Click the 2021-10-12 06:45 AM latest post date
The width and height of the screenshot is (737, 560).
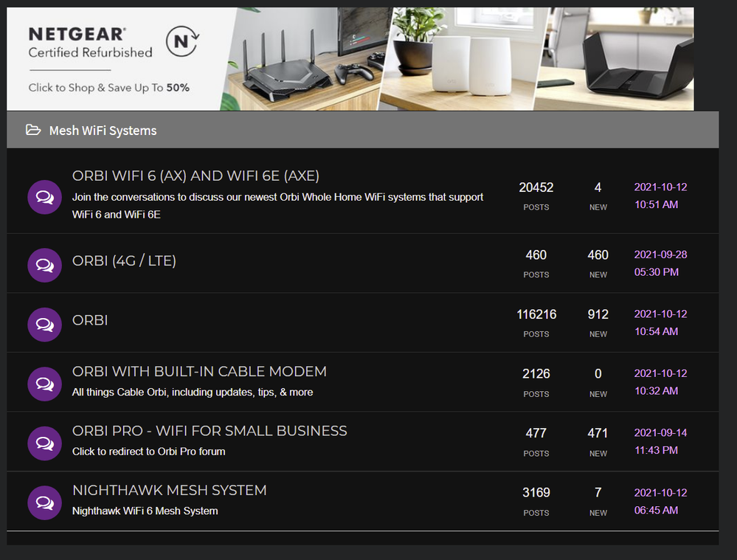click(660, 501)
